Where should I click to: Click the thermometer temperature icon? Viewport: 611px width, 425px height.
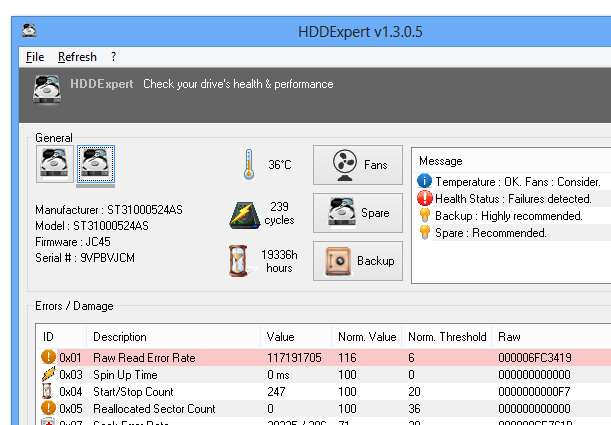249,164
